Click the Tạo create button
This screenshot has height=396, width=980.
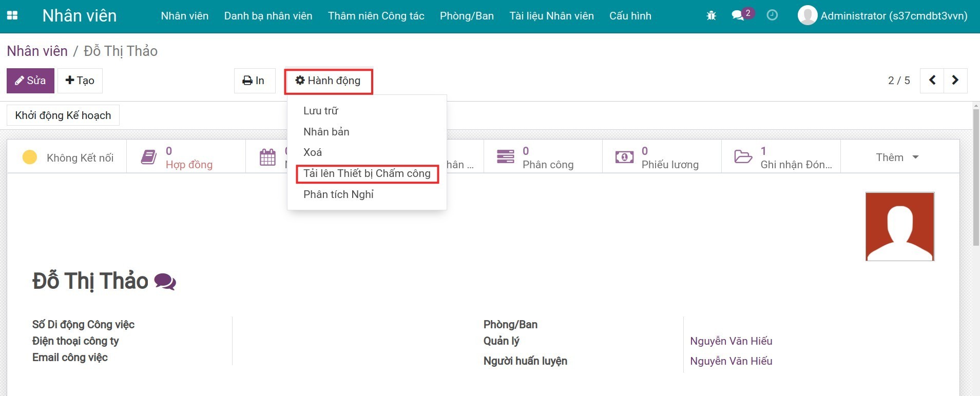(80, 81)
